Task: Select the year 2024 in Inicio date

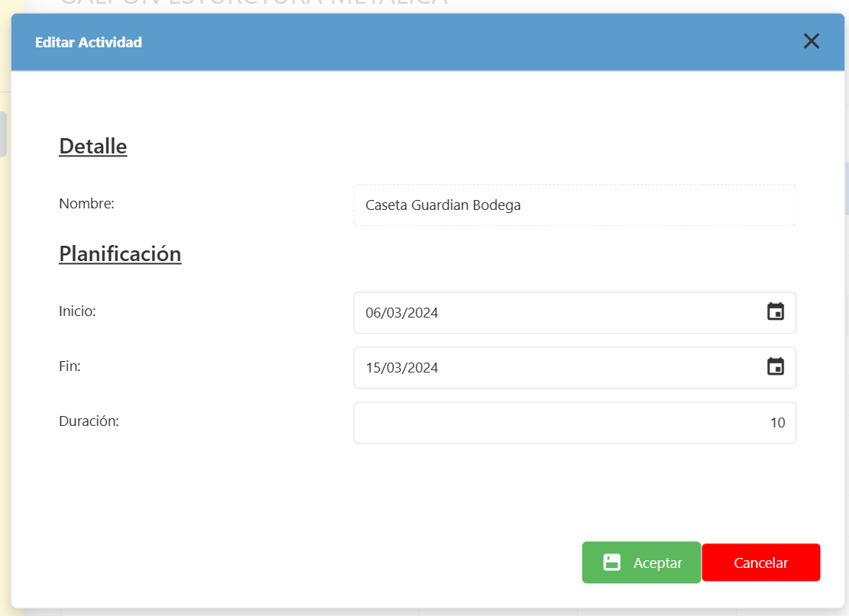Action: click(x=422, y=313)
